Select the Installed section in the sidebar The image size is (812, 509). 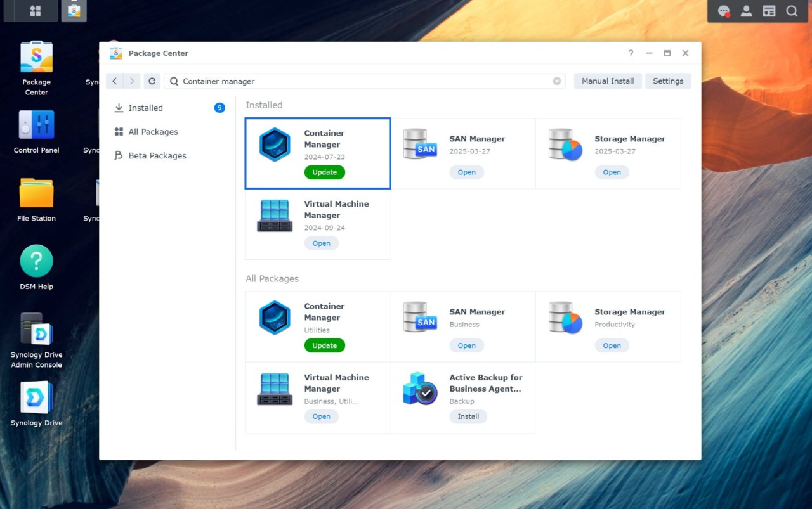[x=147, y=108]
